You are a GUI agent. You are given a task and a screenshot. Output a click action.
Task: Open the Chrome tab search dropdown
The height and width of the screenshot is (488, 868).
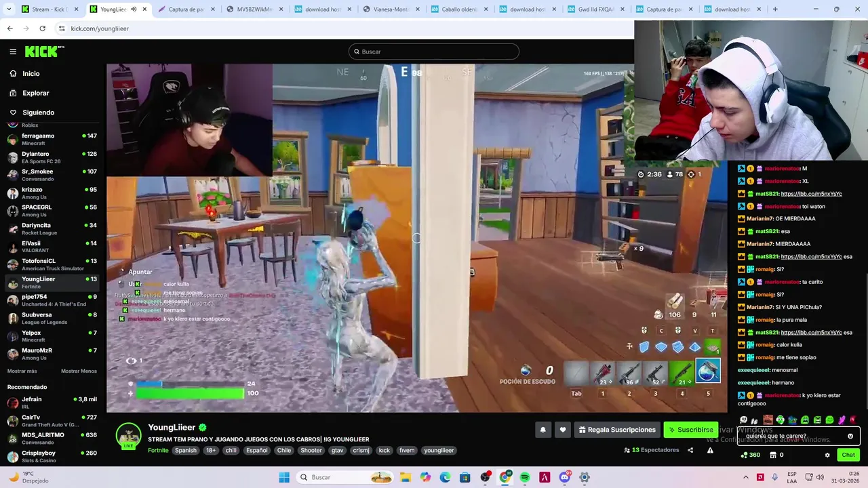point(8,9)
